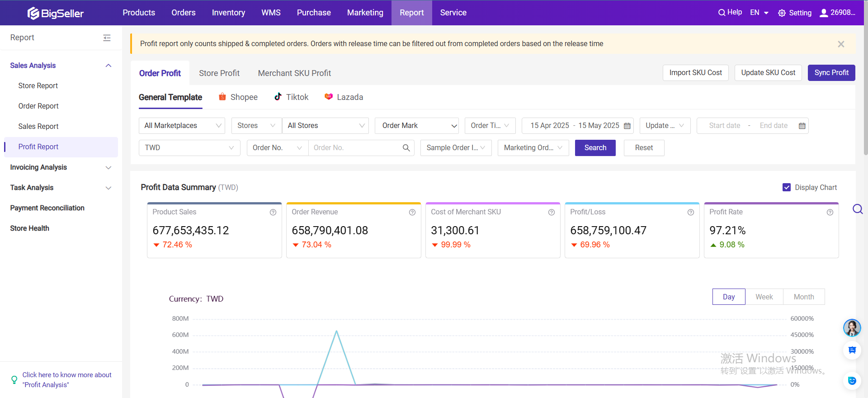868x398 pixels.
Task: Switch chart view to Week
Action: click(764, 297)
